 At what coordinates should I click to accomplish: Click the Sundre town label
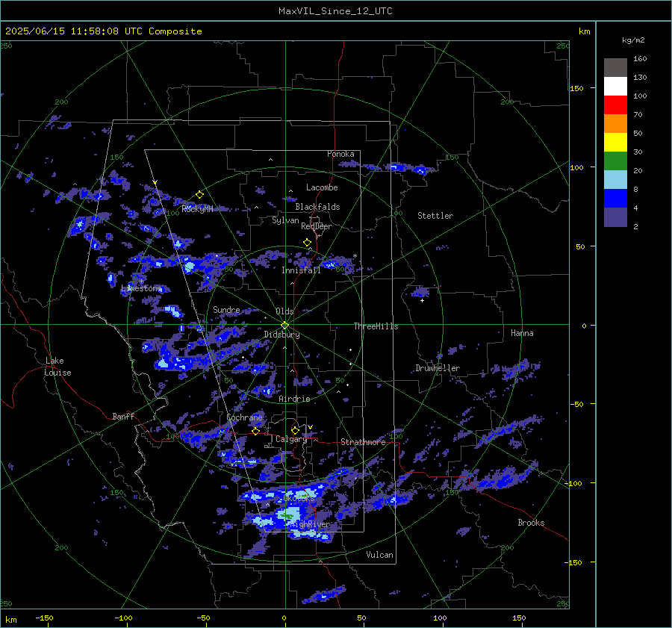tap(226, 309)
